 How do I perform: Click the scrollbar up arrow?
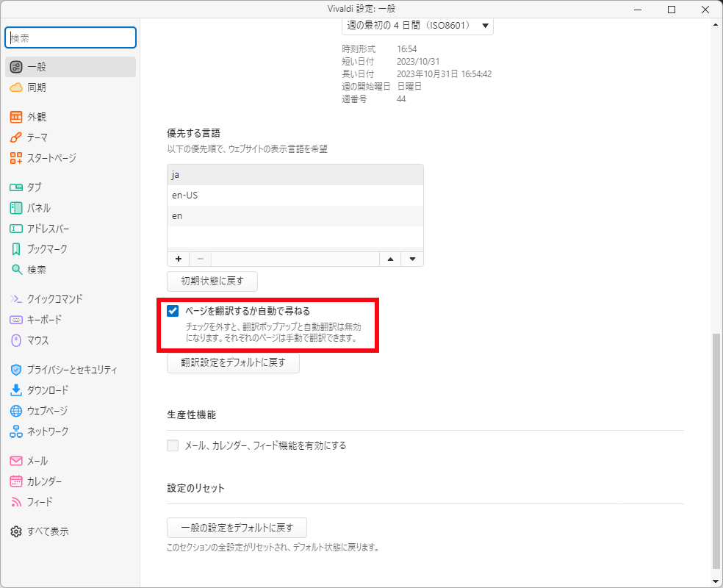pos(716,24)
